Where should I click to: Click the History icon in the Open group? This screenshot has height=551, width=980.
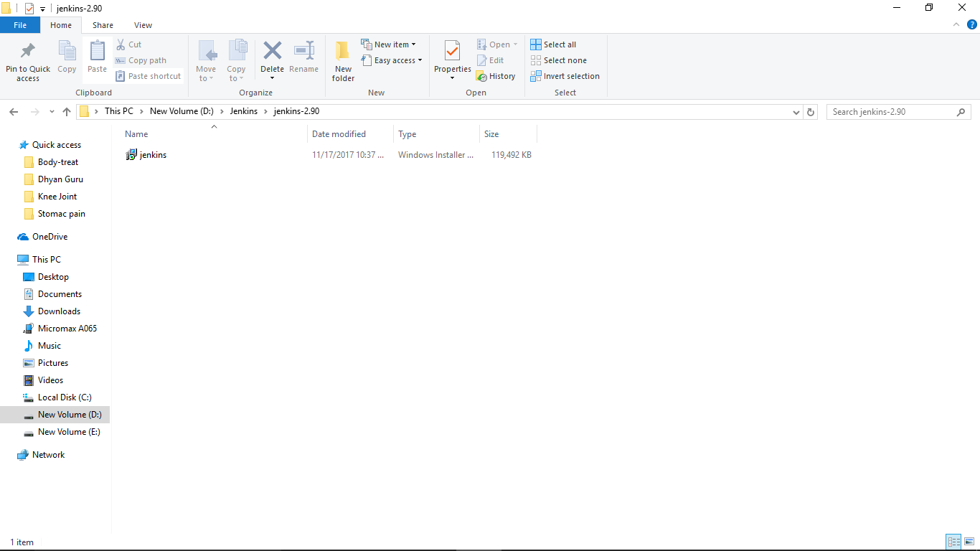click(496, 75)
